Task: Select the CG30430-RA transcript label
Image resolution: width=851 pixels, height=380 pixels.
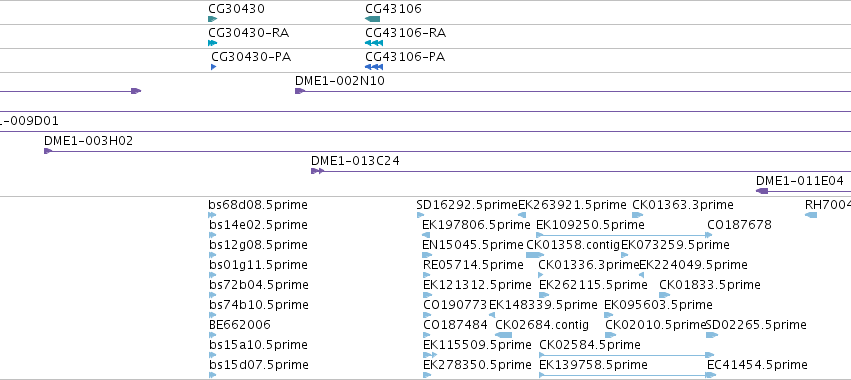Action: [x=249, y=33]
